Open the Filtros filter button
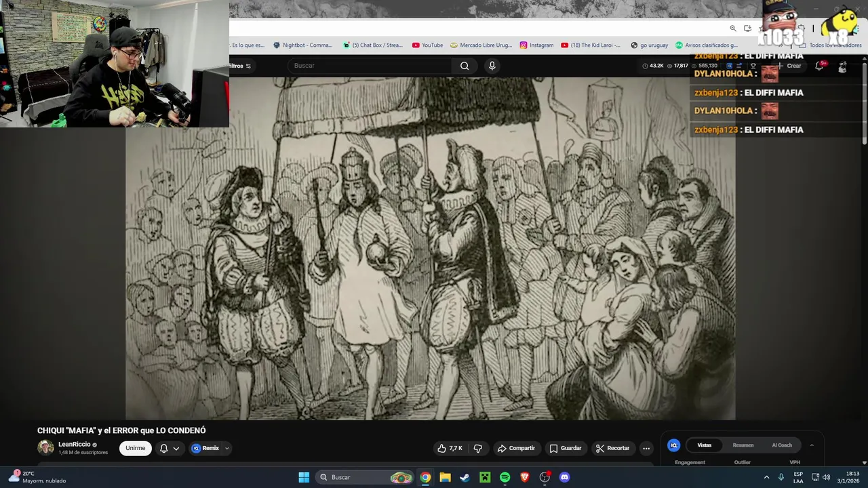Screen dimensions: 868x488 click(240, 66)
